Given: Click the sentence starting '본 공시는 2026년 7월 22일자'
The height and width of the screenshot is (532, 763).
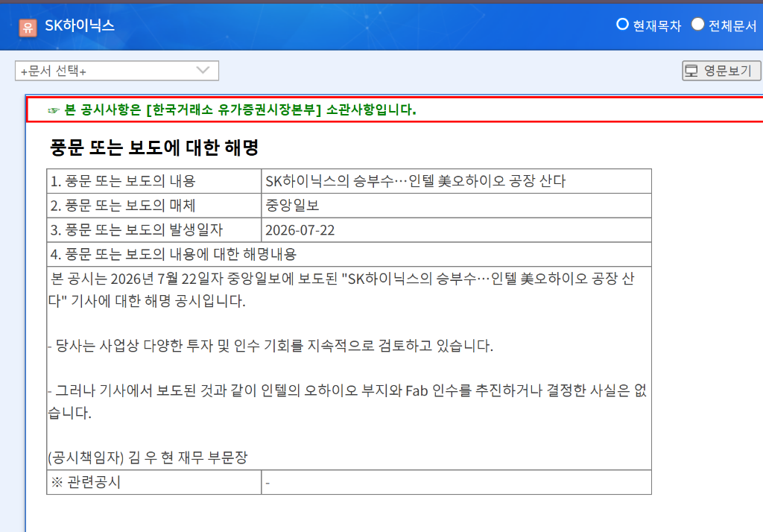Looking at the screenshot, I should 341,290.
